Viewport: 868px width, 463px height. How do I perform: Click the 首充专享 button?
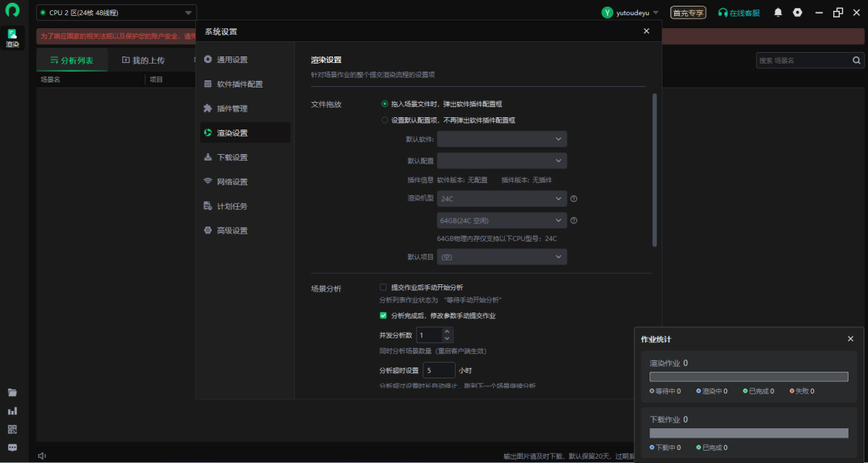click(x=688, y=12)
